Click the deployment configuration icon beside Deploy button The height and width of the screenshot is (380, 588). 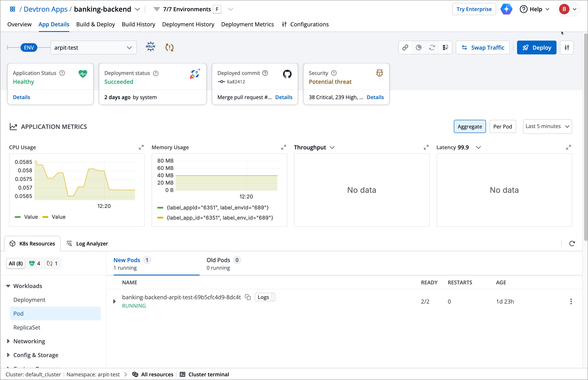click(x=567, y=47)
